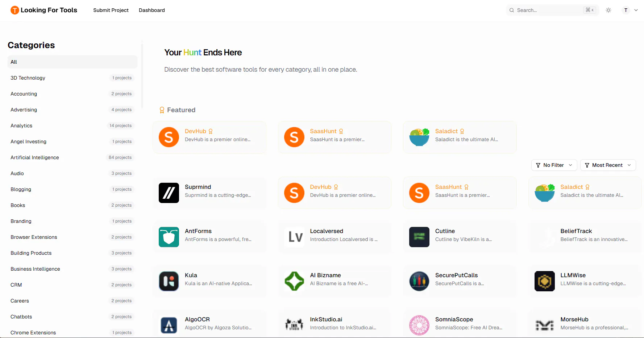Open the Chatbots category
This screenshot has width=644, height=338.
[72, 317]
